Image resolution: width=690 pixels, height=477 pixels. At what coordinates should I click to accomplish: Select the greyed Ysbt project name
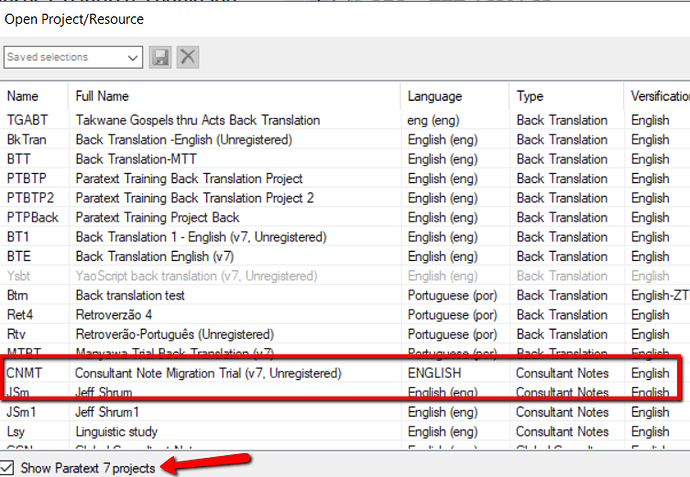[18, 275]
